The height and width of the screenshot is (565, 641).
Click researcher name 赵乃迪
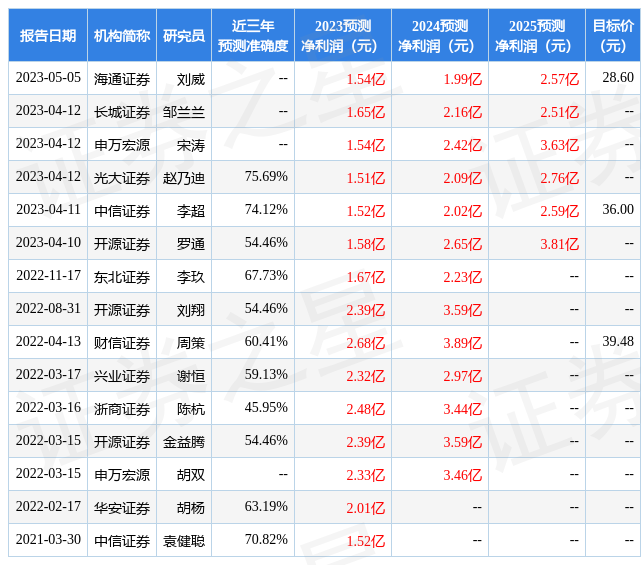tap(184, 178)
